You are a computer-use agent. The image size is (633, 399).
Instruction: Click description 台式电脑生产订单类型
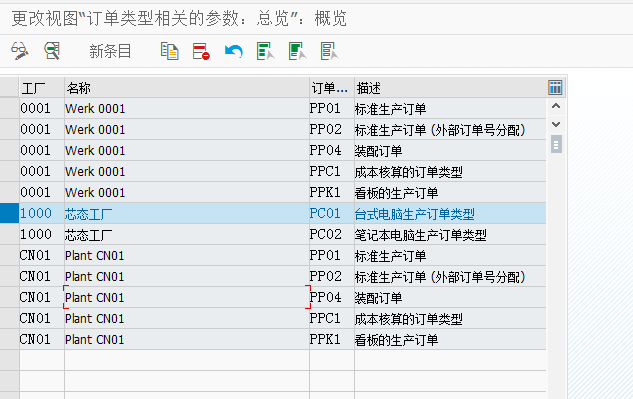point(415,214)
